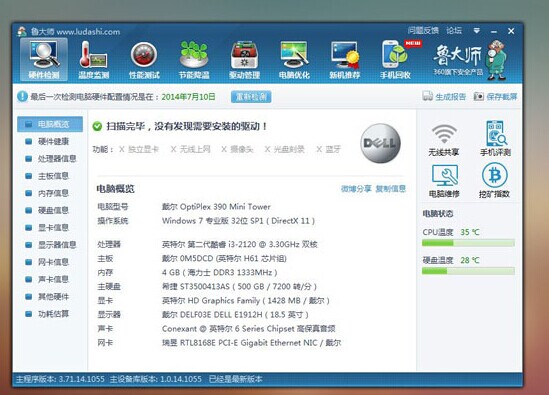Click the 光盘刻录 feature label
Image resolution: width=549 pixels, height=395 pixels.
pos(289,150)
